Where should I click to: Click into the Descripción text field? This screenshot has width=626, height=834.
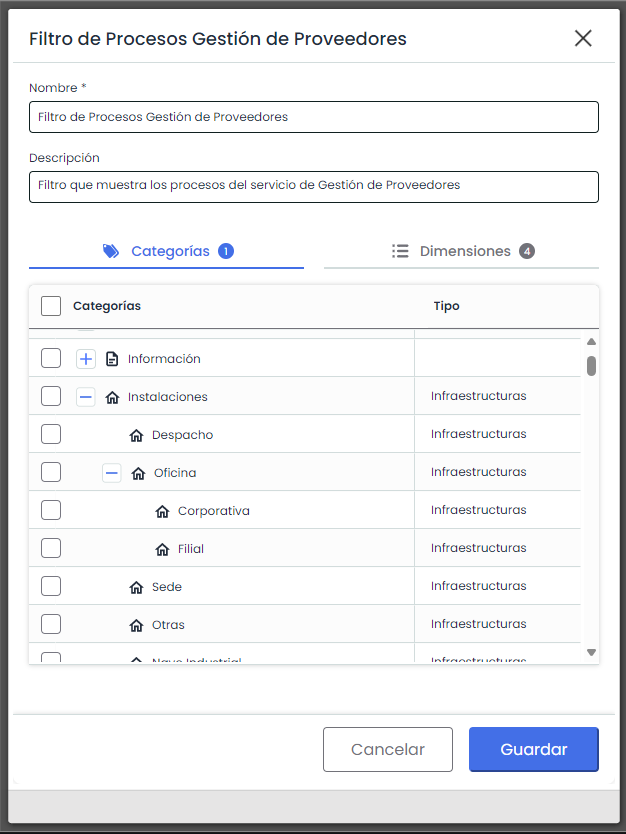click(x=313, y=186)
